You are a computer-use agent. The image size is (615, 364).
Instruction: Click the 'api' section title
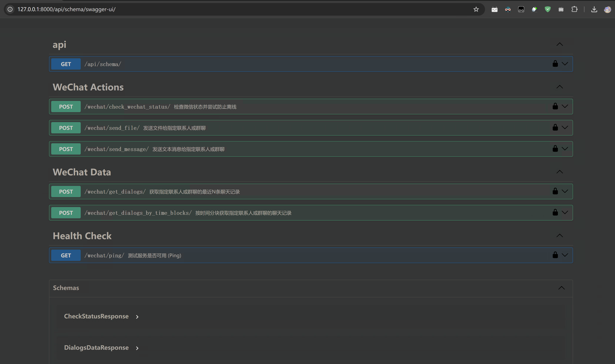tap(59, 45)
